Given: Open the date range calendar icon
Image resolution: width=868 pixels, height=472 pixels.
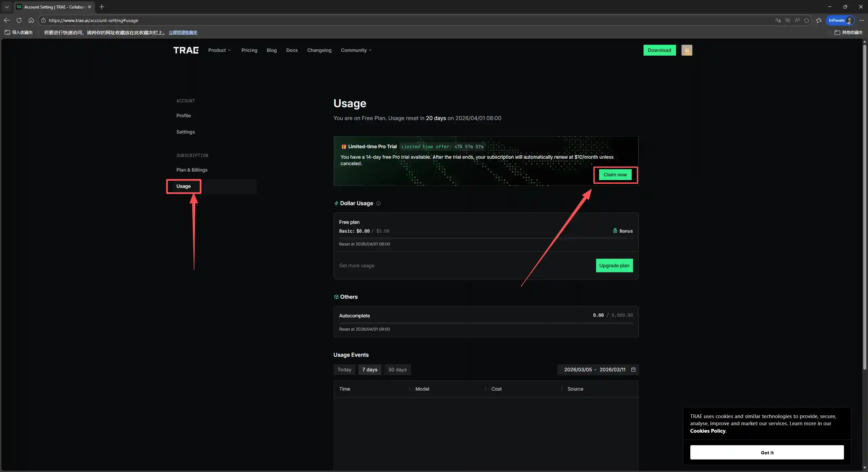Looking at the screenshot, I should click(633, 370).
